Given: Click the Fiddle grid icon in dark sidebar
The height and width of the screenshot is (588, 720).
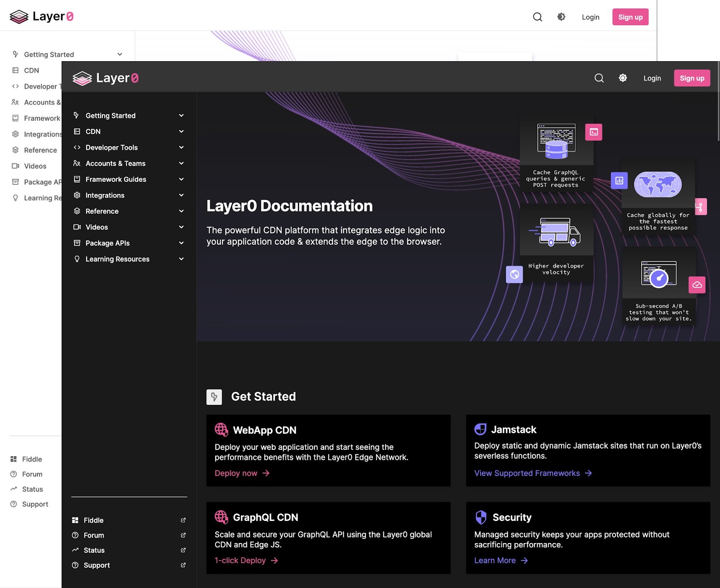Looking at the screenshot, I should (75, 520).
